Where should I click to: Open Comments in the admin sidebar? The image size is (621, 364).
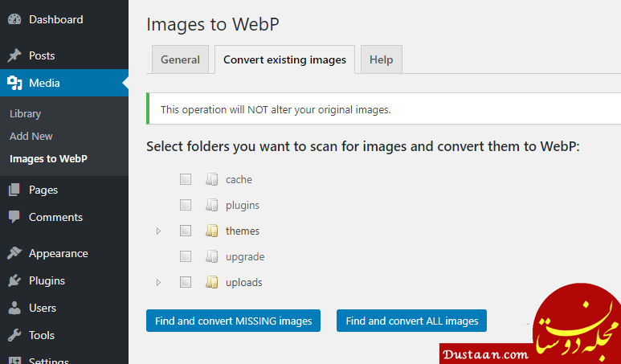point(64,217)
